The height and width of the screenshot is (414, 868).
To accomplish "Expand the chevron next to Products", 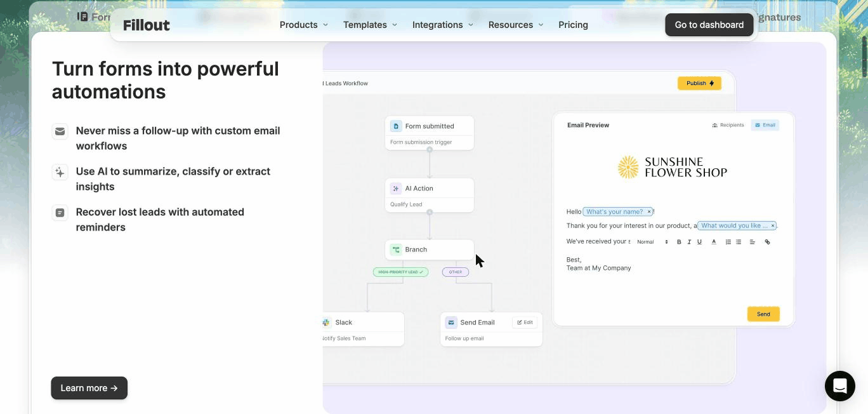I will (x=325, y=25).
